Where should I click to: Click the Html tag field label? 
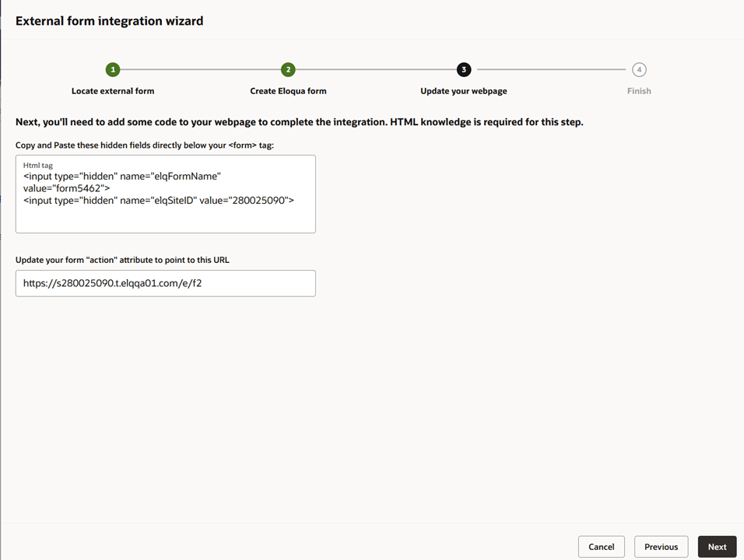coord(37,165)
